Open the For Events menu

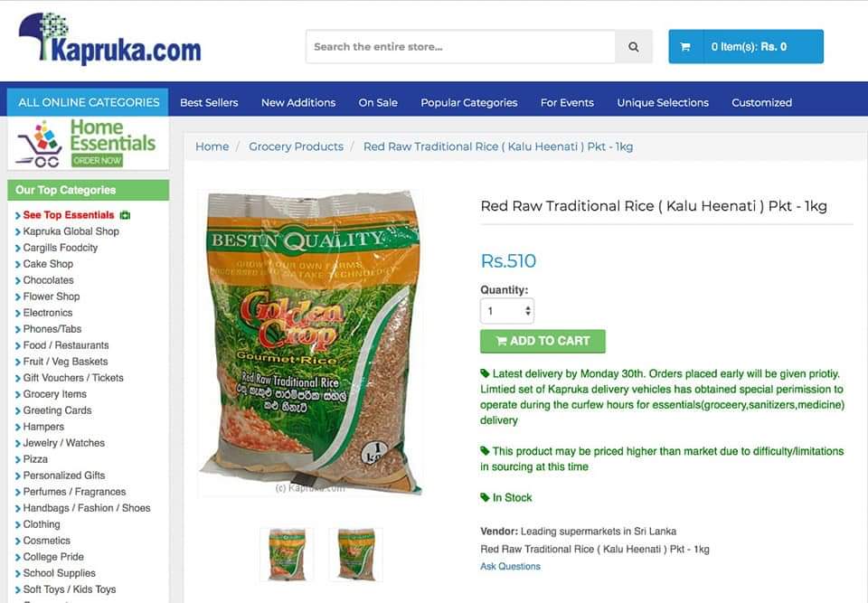point(567,102)
